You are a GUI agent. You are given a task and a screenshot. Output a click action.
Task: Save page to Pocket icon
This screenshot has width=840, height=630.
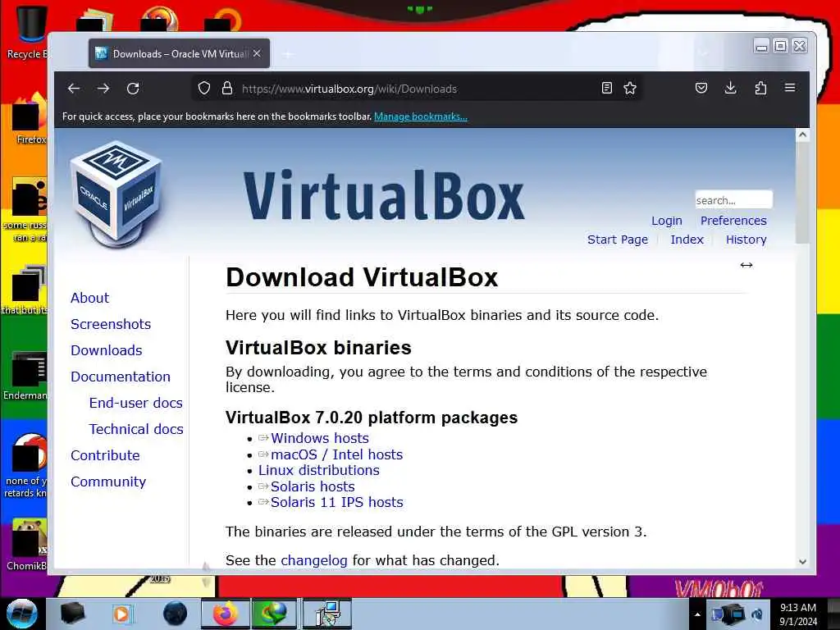701,89
